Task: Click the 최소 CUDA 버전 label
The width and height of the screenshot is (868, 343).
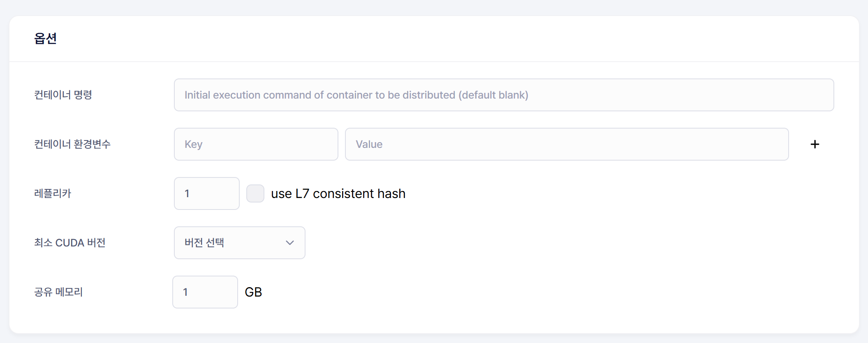Action: point(70,243)
